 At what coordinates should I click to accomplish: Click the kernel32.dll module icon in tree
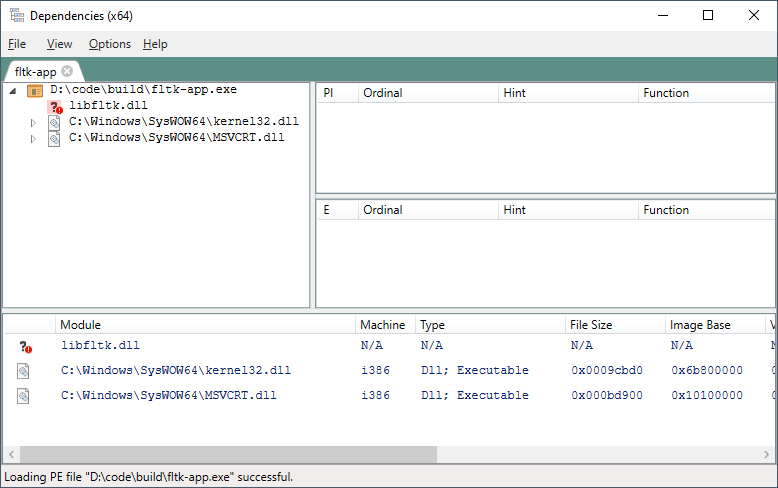[55, 122]
